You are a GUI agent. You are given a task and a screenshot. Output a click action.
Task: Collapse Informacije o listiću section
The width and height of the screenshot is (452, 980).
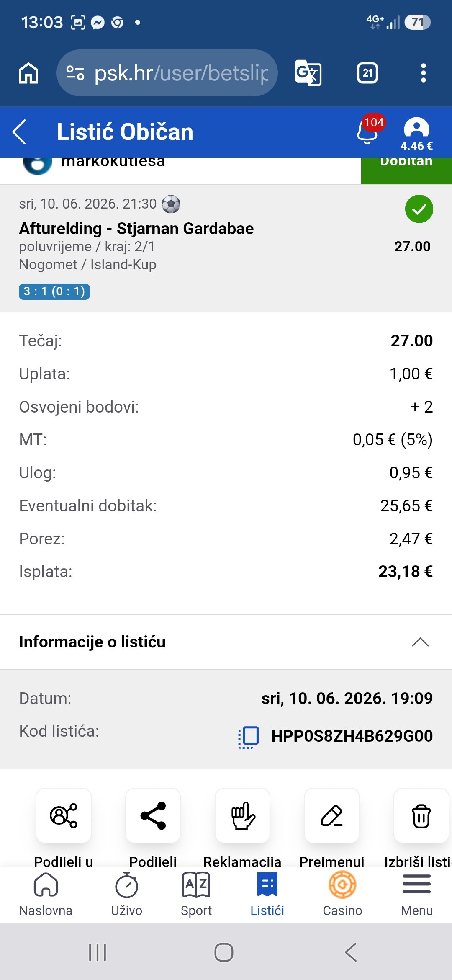(420, 642)
